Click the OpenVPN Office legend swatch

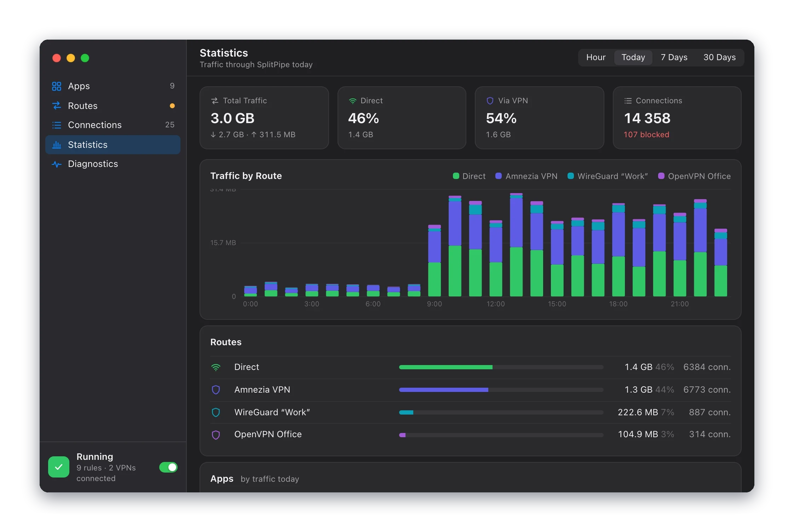pos(661,176)
